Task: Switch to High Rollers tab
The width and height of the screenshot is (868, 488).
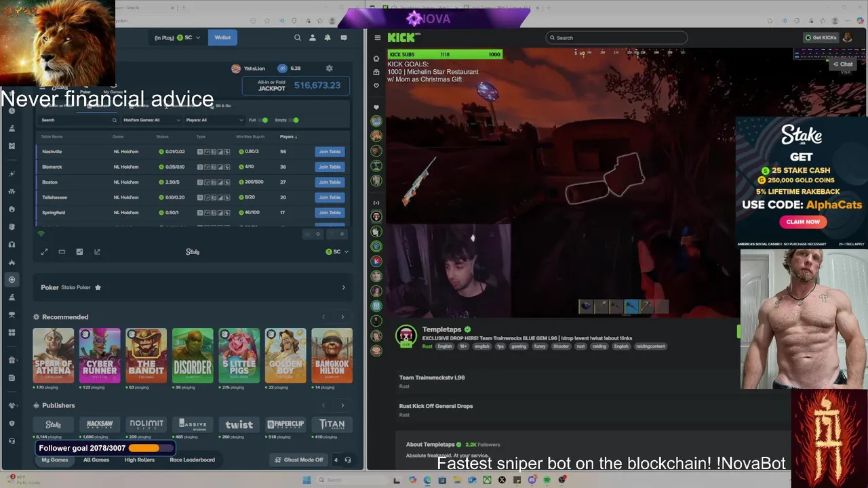Action: [140, 460]
